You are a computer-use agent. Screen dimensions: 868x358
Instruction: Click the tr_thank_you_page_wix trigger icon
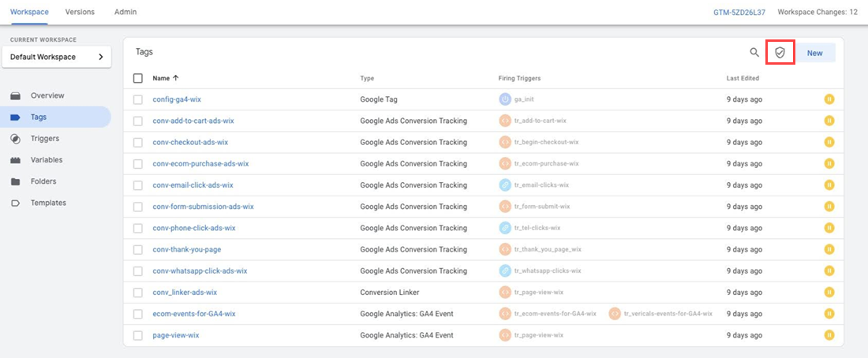[x=504, y=249]
